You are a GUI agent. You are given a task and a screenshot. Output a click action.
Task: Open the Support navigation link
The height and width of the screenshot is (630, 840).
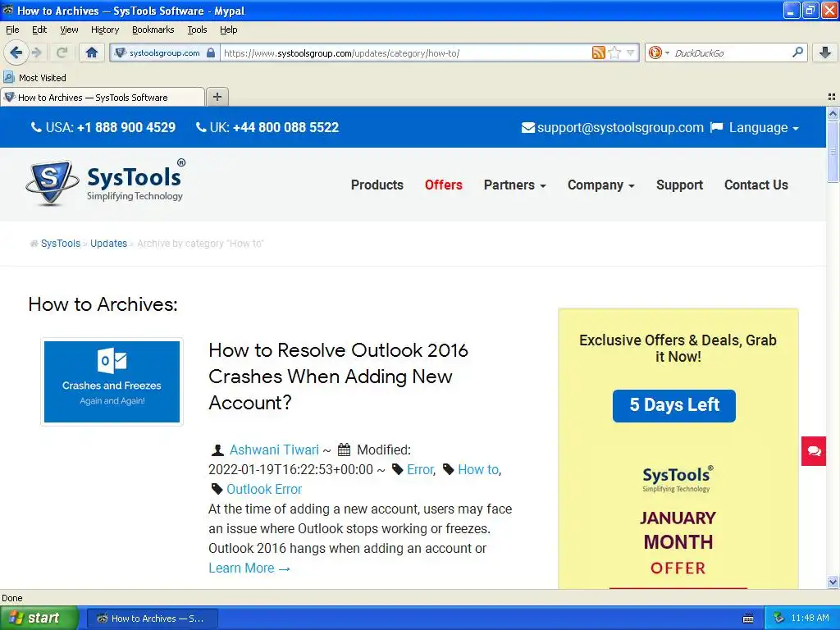[x=679, y=185]
